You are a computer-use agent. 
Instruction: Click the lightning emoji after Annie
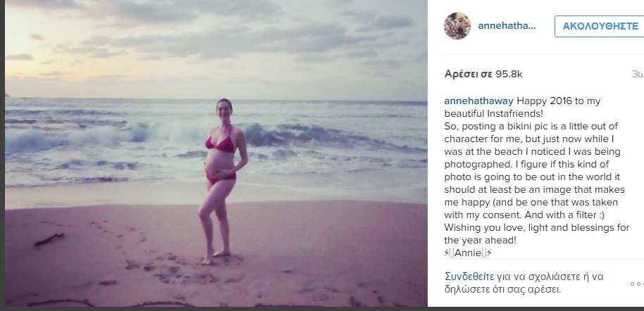pyautogui.click(x=489, y=253)
